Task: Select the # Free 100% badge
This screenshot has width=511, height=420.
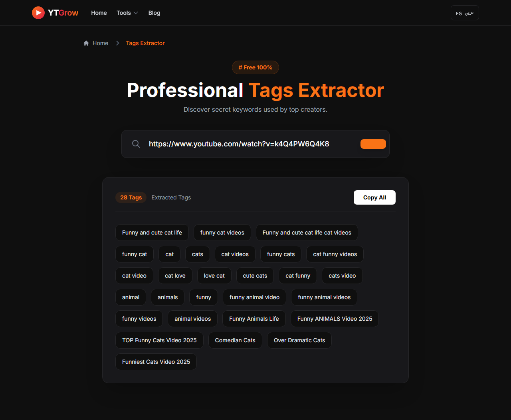Action: pyautogui.click(x=255, y=67)
